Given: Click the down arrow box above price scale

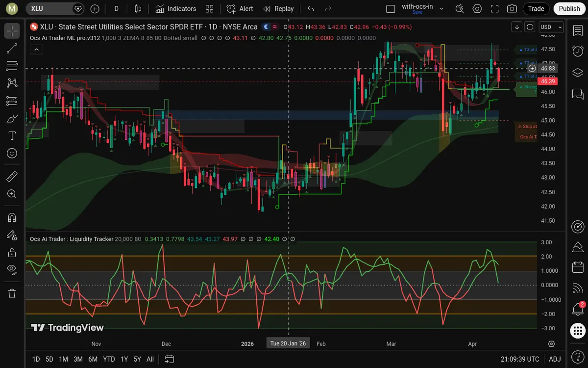Looking at the screenshot, I should (516, 27).
